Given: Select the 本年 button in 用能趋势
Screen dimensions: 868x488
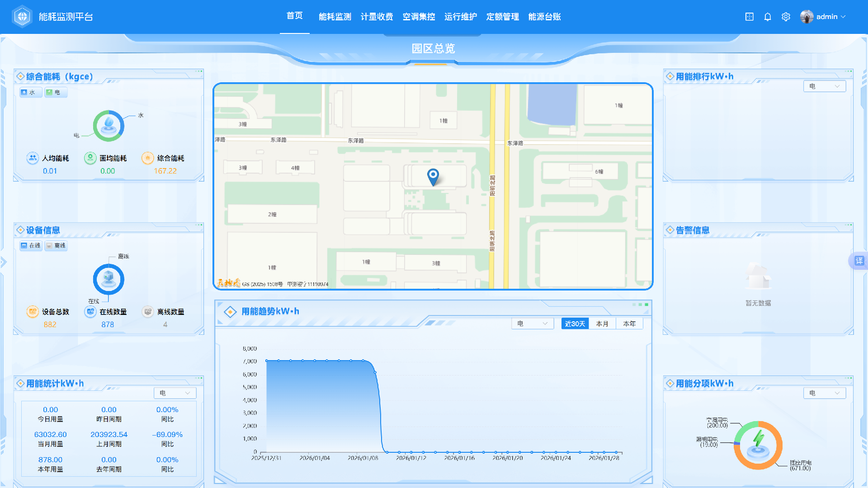Looking at the screenshot, I should click(630, 324).
